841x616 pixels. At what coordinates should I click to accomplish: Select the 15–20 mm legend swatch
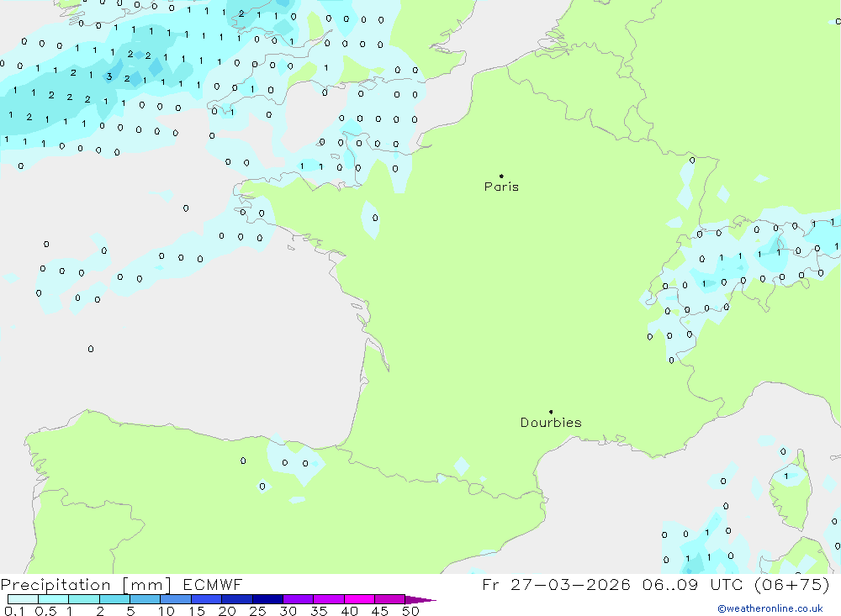pyautogui.click(x=207, y=599)
